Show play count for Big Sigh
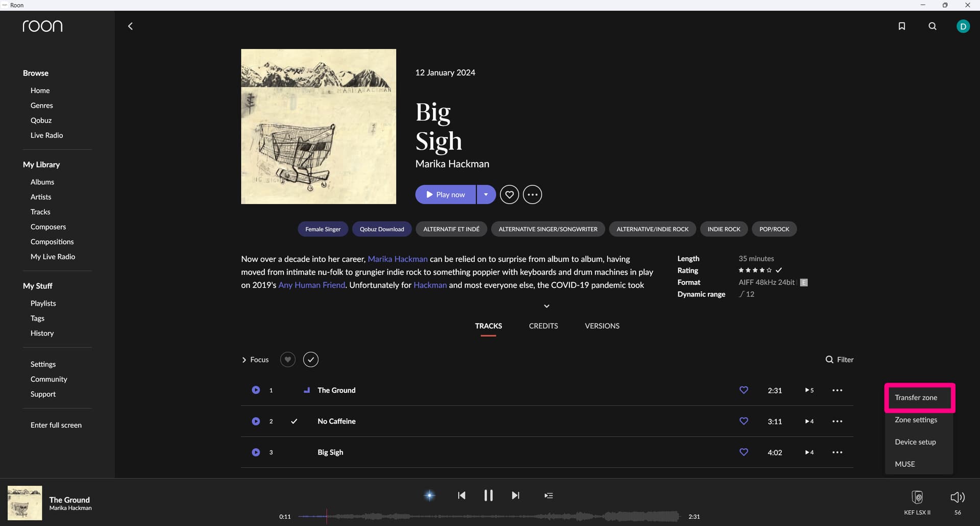This screenshot has width=980, height=526. (x=809, y=453)
